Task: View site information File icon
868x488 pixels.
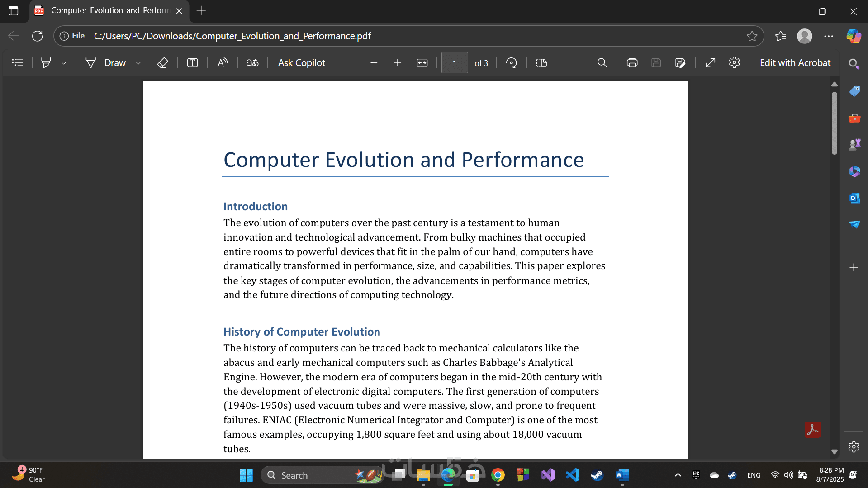Action: click(72, 36)
